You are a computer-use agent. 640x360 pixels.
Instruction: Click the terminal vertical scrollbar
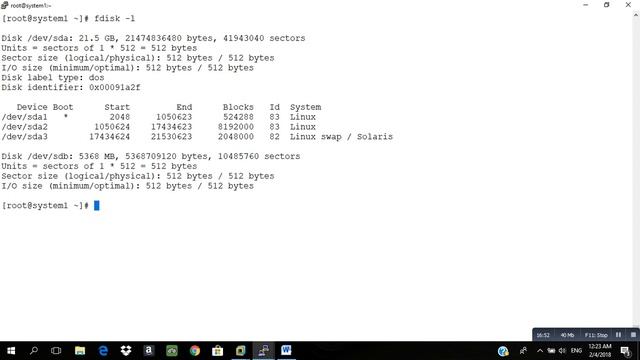pyautogui.click(x=636, y=171)
